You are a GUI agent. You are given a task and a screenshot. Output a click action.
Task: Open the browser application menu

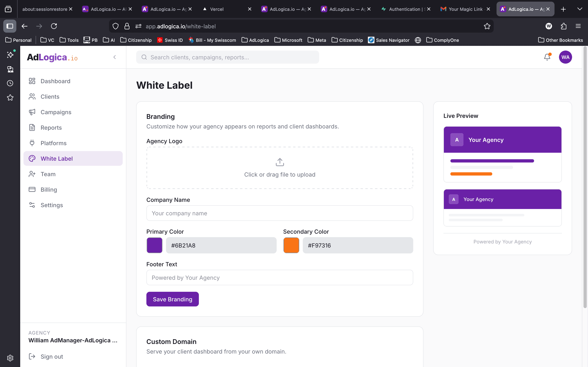[x=578, y=26]
